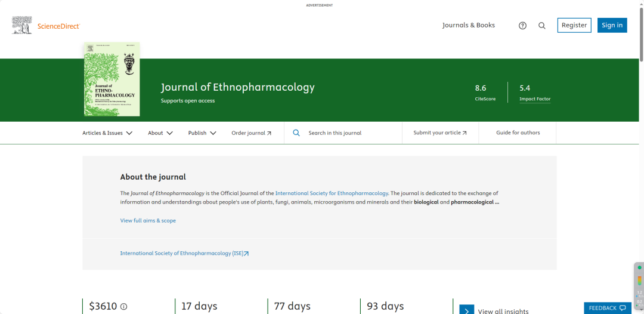Viewport: 644px width, 314px height.
Task: Open International Society of Ethnopharmacology (ISE) link
Action: pos(184,253)
